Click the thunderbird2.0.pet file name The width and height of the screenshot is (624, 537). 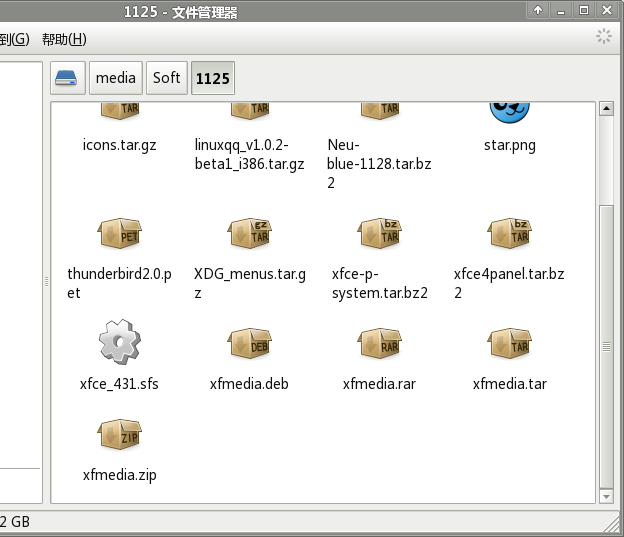coord(119,283)
